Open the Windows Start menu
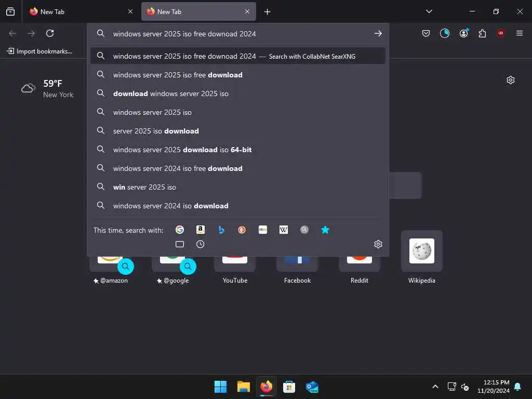This screenshot has width=532, height=399. [220, 387]
